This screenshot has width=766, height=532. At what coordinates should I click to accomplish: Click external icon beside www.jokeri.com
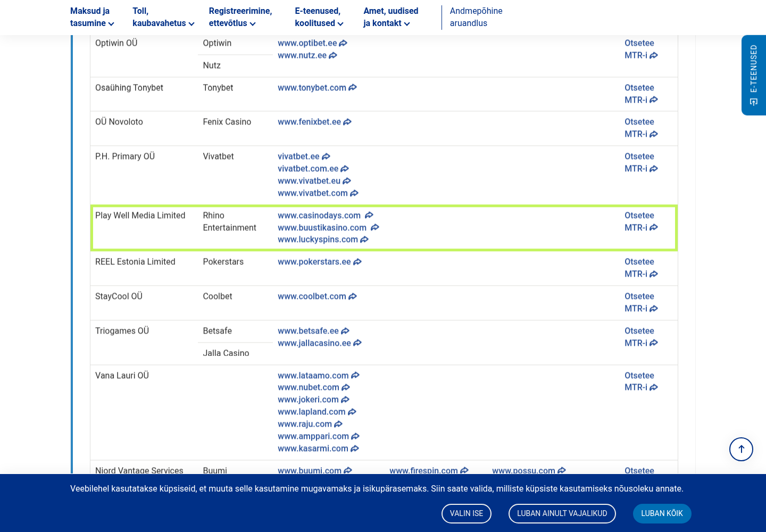(345, 400)
